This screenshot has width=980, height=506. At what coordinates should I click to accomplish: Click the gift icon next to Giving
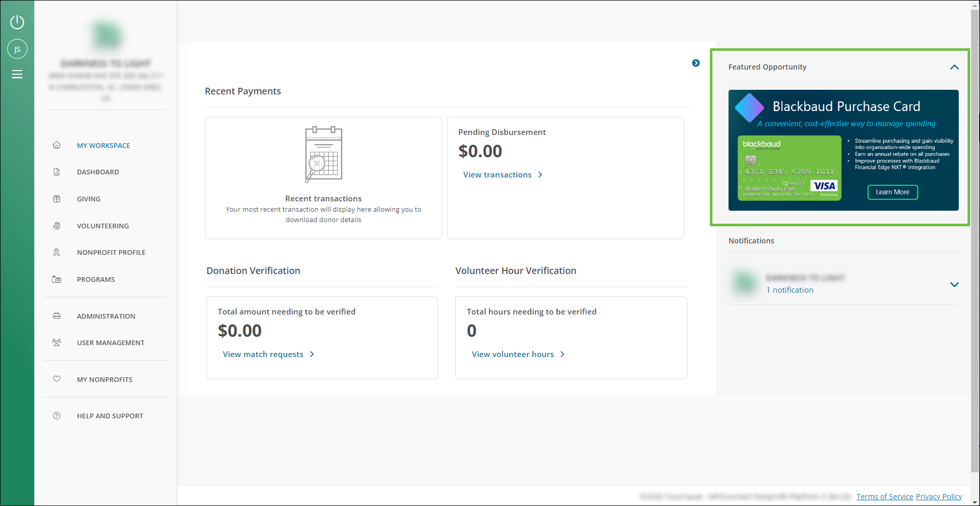click(57, 199)
